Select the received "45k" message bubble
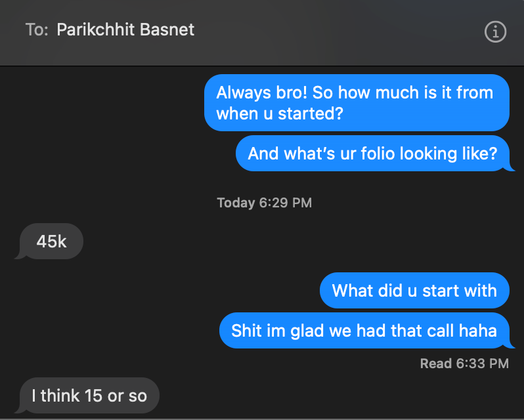This screenshot has width=524, height=420. point(51,241)
